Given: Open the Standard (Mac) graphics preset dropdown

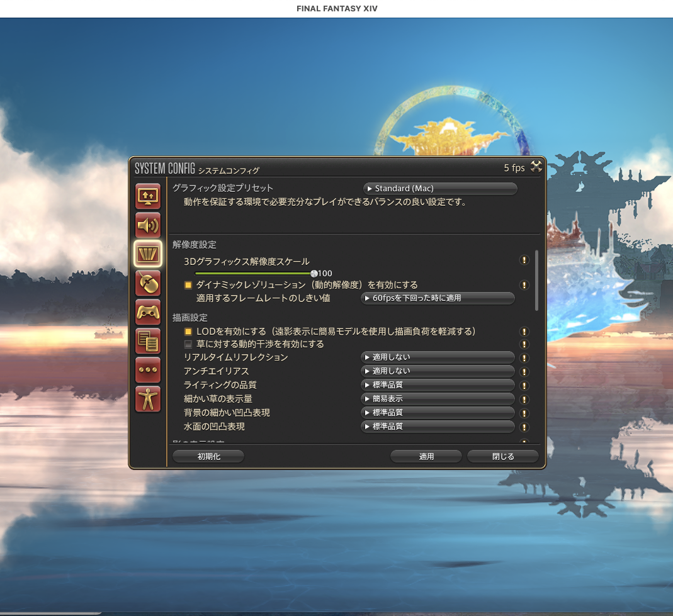Looking at the screenshot, I should pyautogui.click(x=440, y=188).
